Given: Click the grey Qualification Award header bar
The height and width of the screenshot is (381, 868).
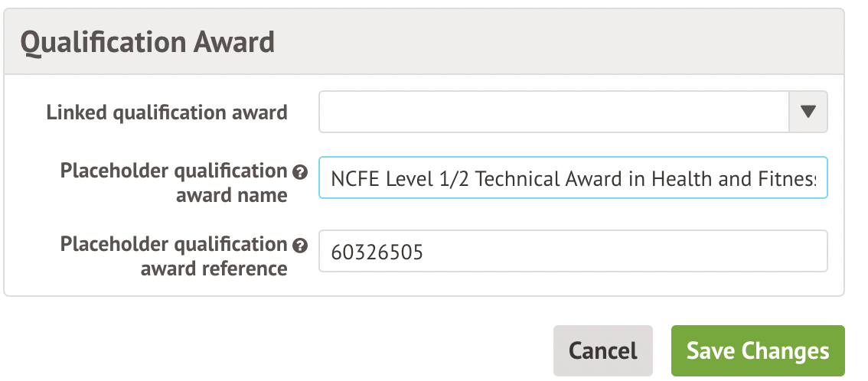Looking at the screenshot, I should pos(536,42).
